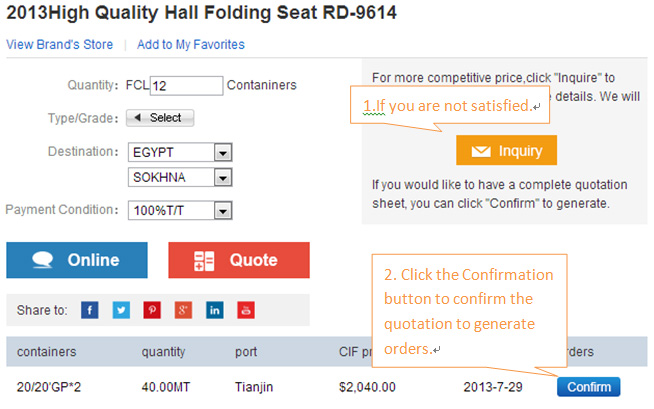Click the calculator icon on Quote
The image size is (654, 409).
[x=204, y=261]
